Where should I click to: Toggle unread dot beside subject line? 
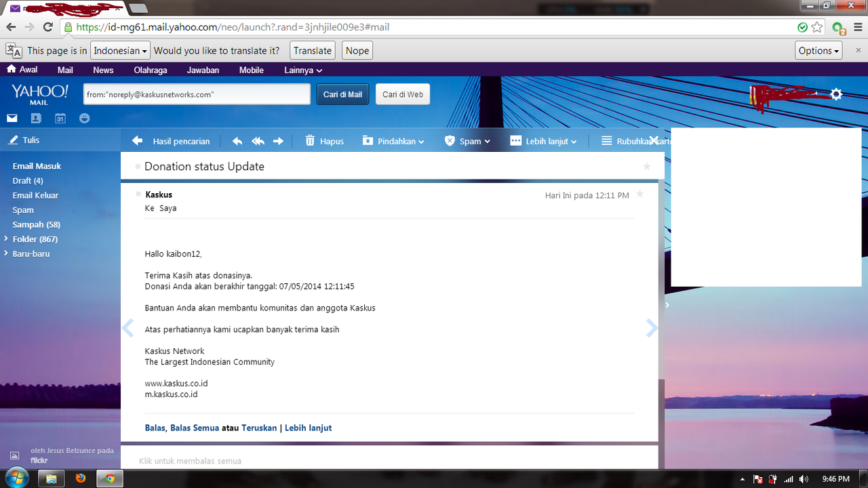(138, 166)
